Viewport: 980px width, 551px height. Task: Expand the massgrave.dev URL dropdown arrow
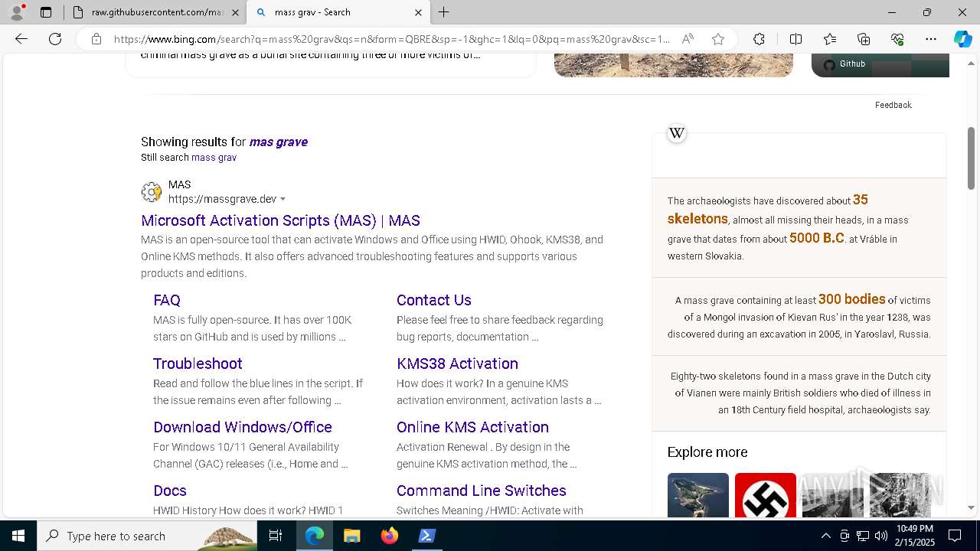(x=283, y=199)
